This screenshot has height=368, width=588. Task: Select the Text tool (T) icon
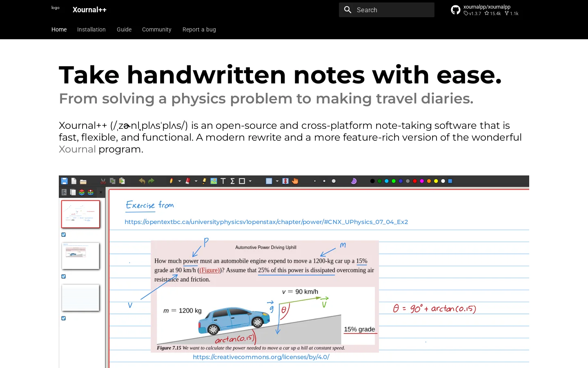[223, 181]
